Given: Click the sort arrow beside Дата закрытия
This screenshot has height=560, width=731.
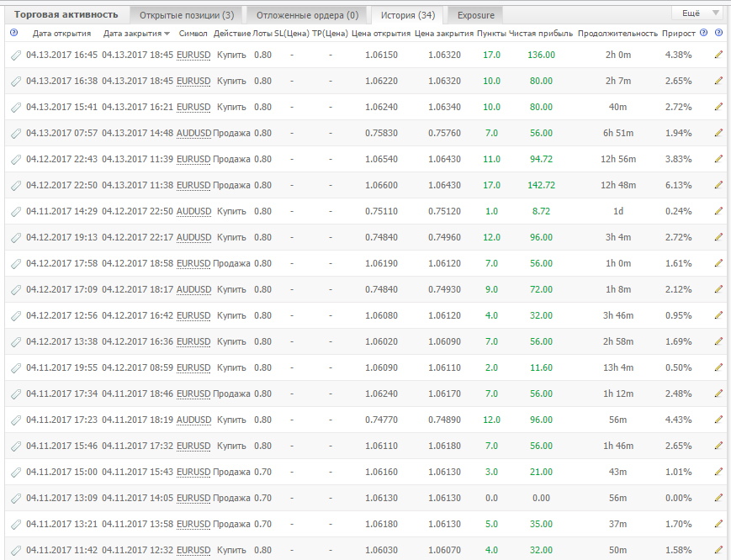Looking at the screenshot, I should (x=167, y=34).
